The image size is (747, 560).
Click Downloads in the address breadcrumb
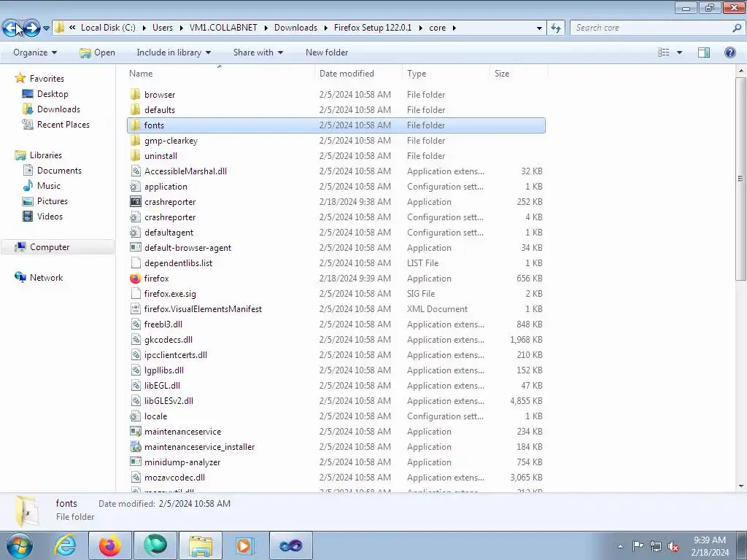click(x=295, y=28)
